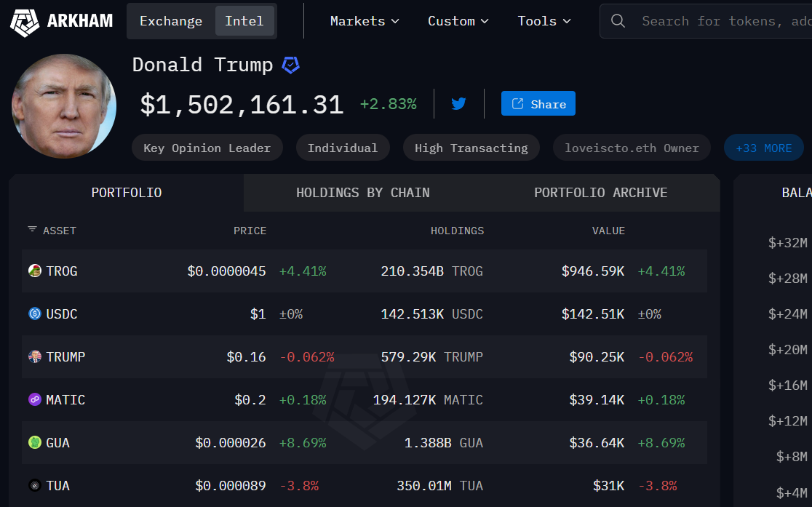Click holdings value 210.354B TROG

point(432,271)
